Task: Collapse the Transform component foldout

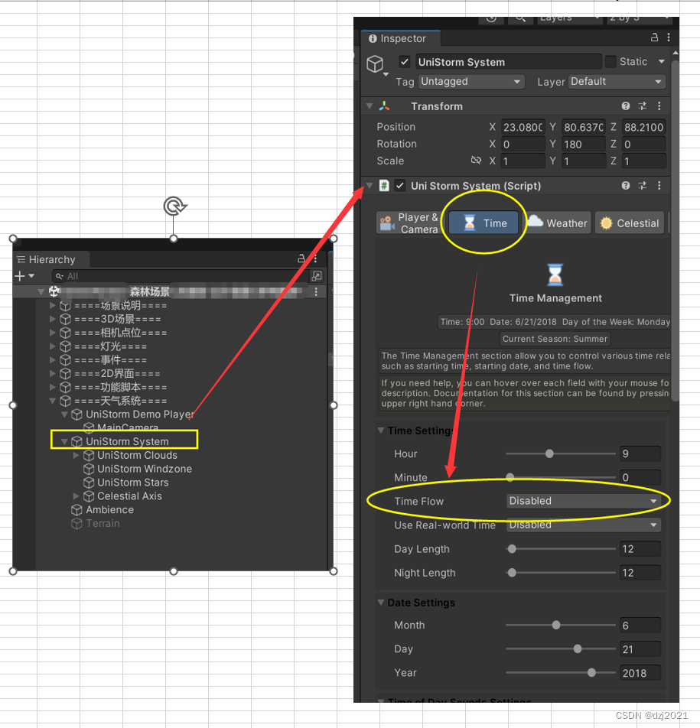Action: [370, 106]
